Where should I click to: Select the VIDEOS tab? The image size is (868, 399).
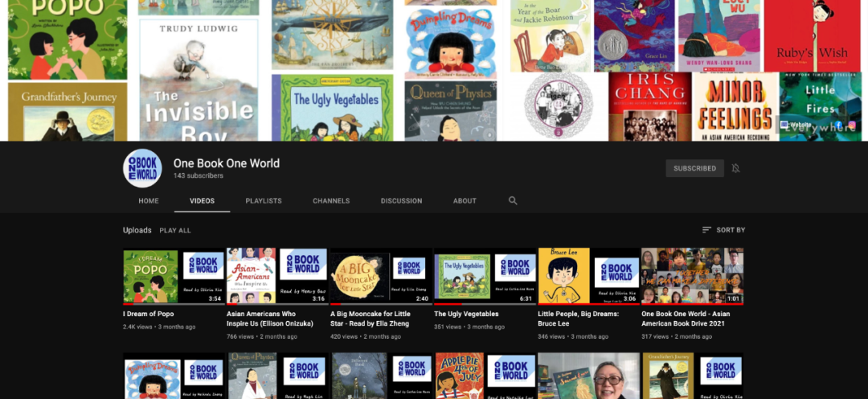click(x=202, y=200)
